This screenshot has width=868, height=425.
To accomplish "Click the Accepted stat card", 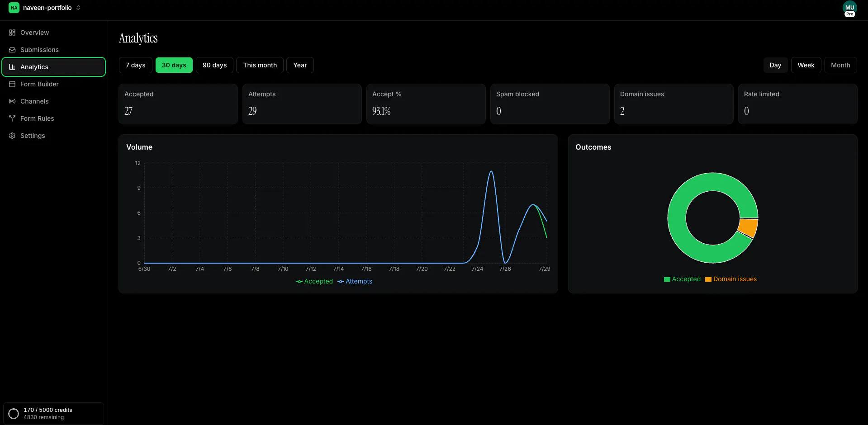I will 178,104.
